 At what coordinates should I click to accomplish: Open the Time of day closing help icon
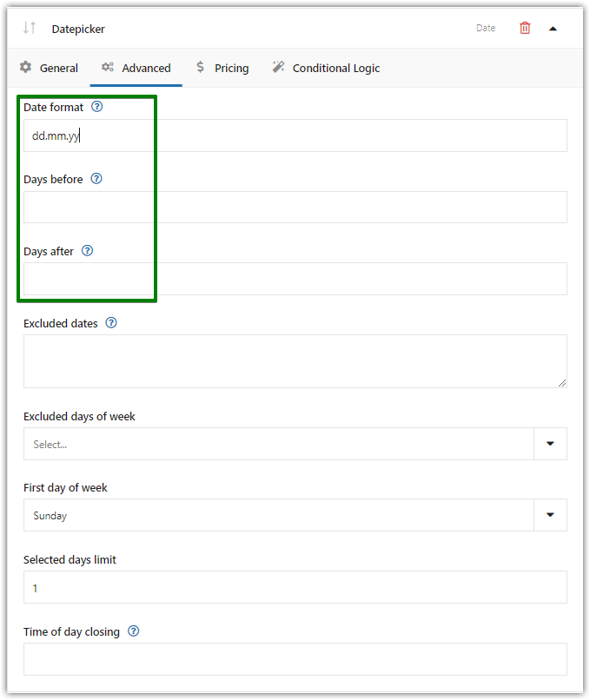tap(134, 631)
